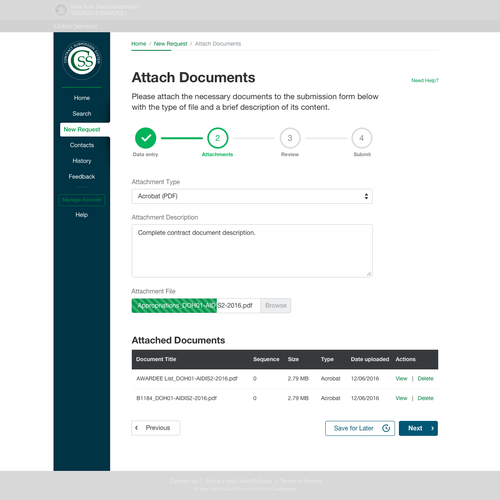
Task: Click the left chevron on Previous button
Action: (x=137, y=428)
